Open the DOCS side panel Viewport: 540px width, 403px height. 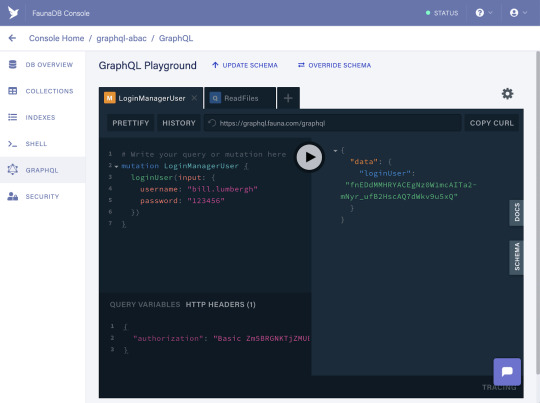516,213
